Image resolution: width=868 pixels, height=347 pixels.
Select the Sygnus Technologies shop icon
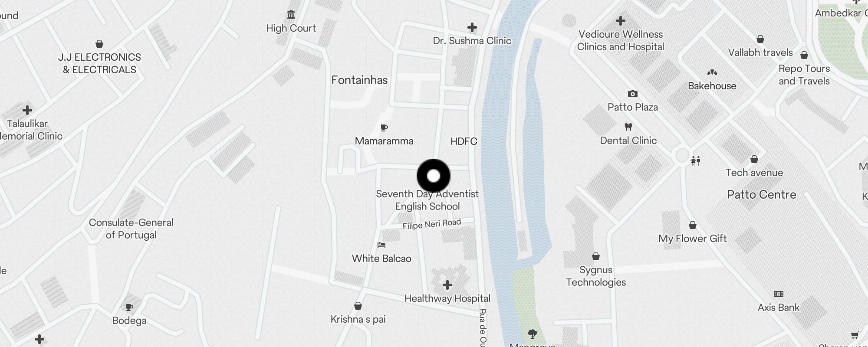[596, 256]
